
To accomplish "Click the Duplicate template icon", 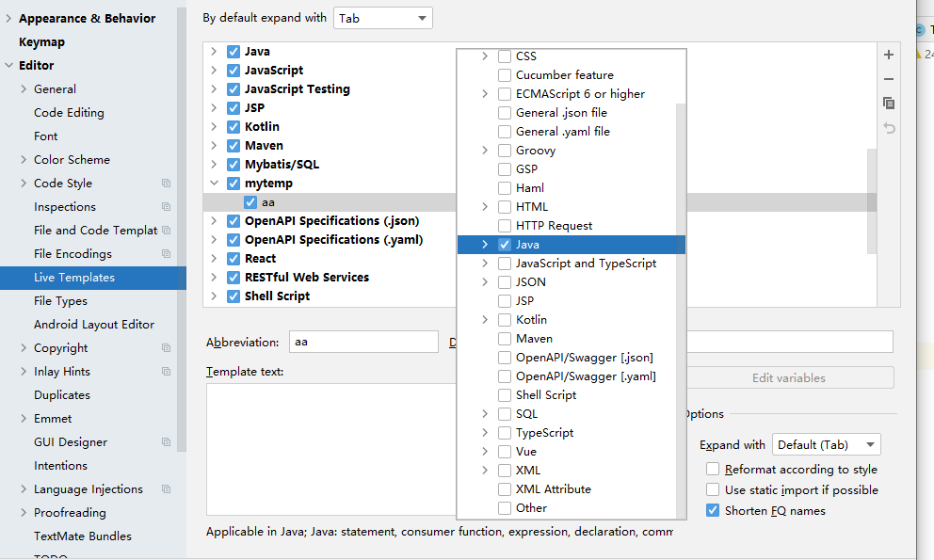I will [889, 104].
